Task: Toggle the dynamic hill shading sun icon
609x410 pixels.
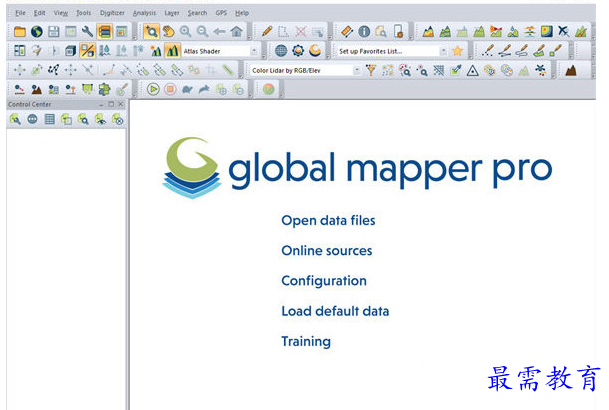Action: pos(156,50)
